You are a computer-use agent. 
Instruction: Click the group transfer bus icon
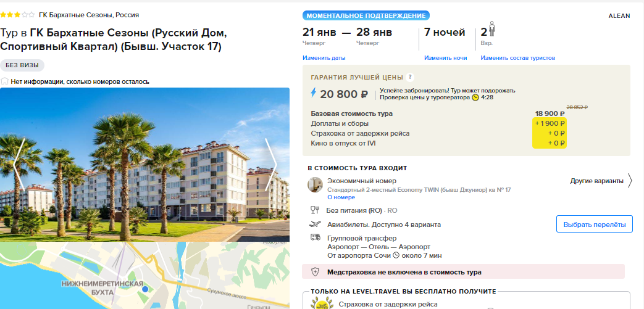[315, 237]
